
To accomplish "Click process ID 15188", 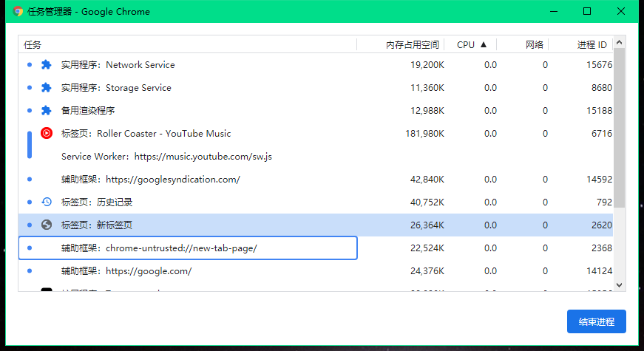I will click(599, 110).
